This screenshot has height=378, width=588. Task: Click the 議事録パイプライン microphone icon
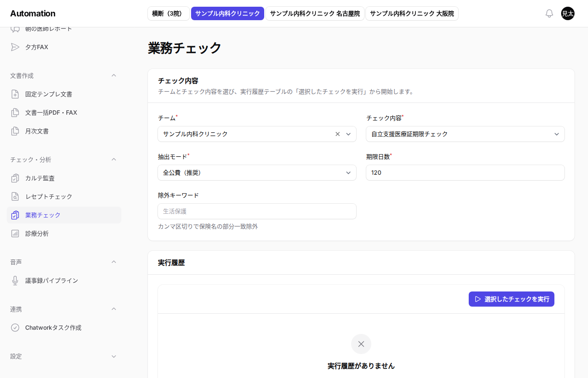pos(15,281)
